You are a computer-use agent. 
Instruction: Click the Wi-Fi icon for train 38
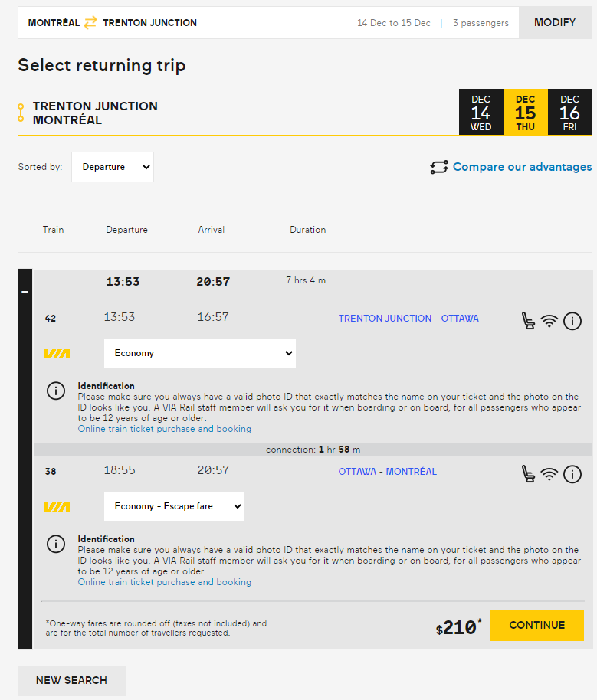click(x=549, y=475)
